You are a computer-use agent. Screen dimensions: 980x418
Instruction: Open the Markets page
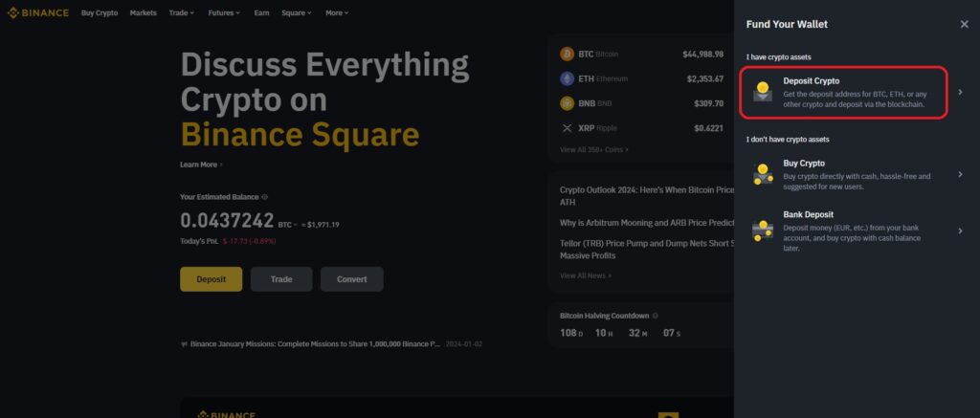tap(144, 12)
